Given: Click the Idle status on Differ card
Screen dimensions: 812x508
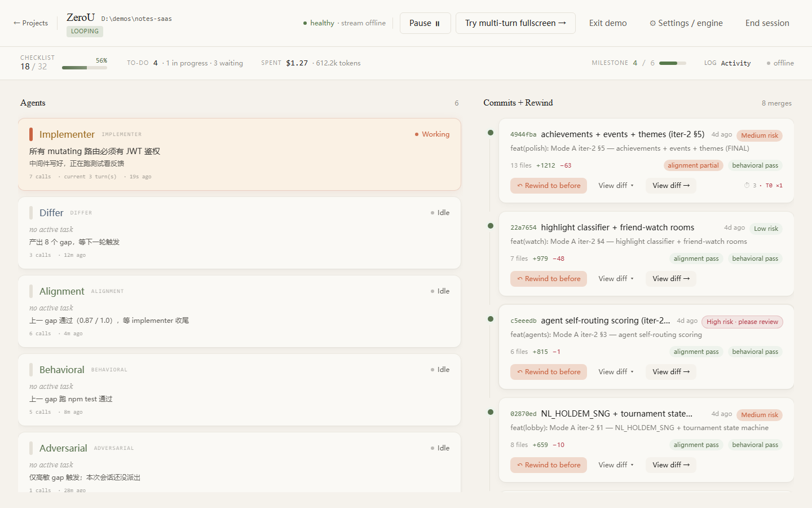Looking at the screenshot, I should point(440,213).
